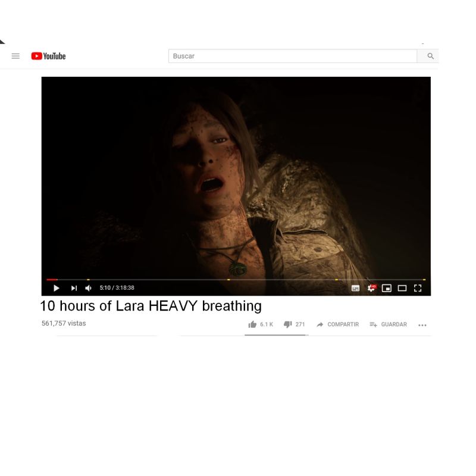Open the player settings gear
Screen dimensions: 476x476
point(371,288)
